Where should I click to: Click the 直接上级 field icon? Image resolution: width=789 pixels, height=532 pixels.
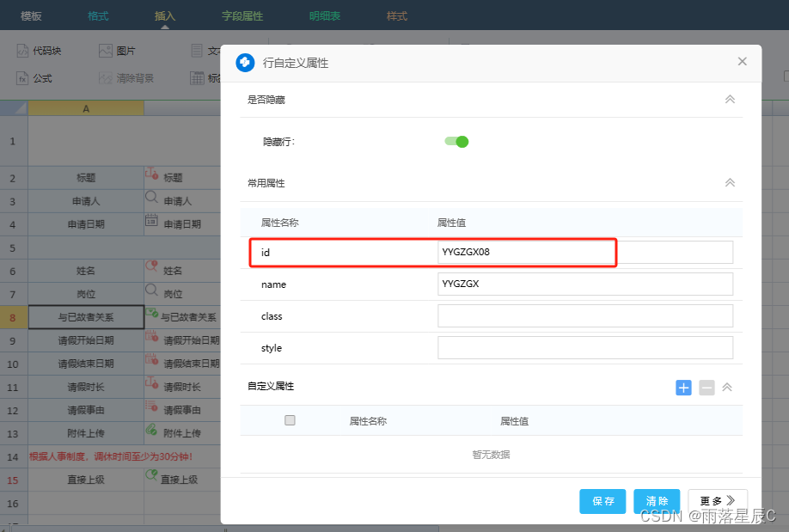pos(151,474)
